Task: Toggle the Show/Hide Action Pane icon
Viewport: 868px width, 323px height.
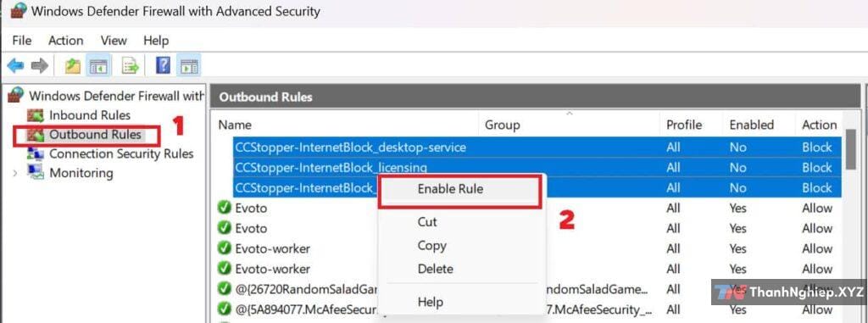Action: pos(189,66)
